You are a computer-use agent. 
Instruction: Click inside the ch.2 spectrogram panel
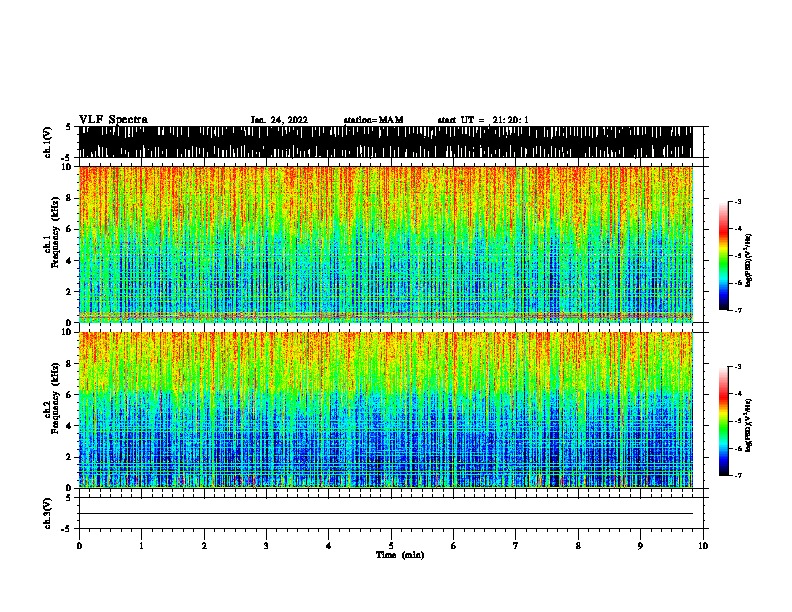pos(385,410)
